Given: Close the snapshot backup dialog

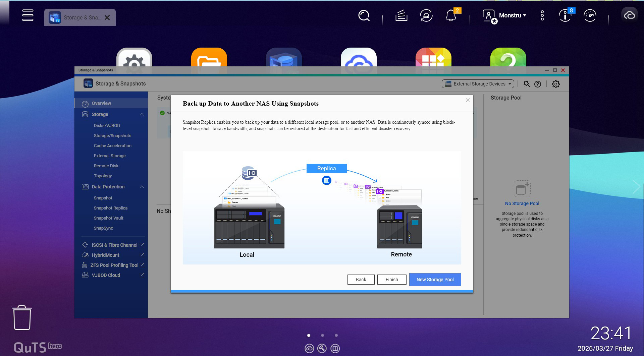Looking at the screenshot, I should tap(468, 100).
